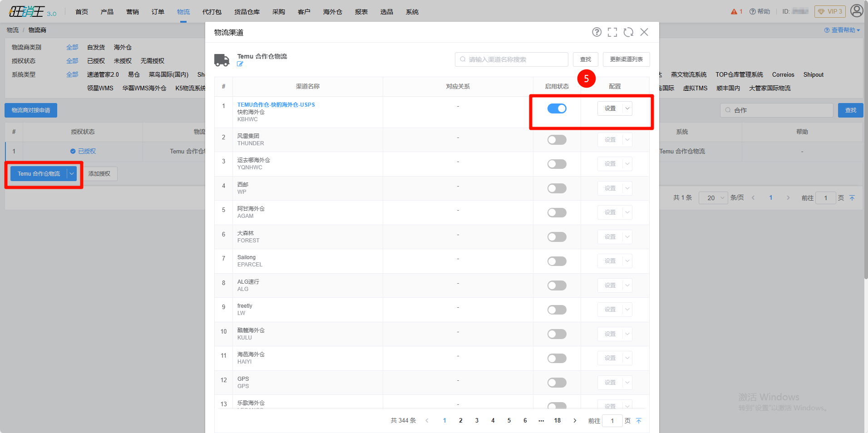Open the 20 条/页 page size dropdown
Image resolution: width=868 pixels, height=433 pixels.
(x=713, y=198)
